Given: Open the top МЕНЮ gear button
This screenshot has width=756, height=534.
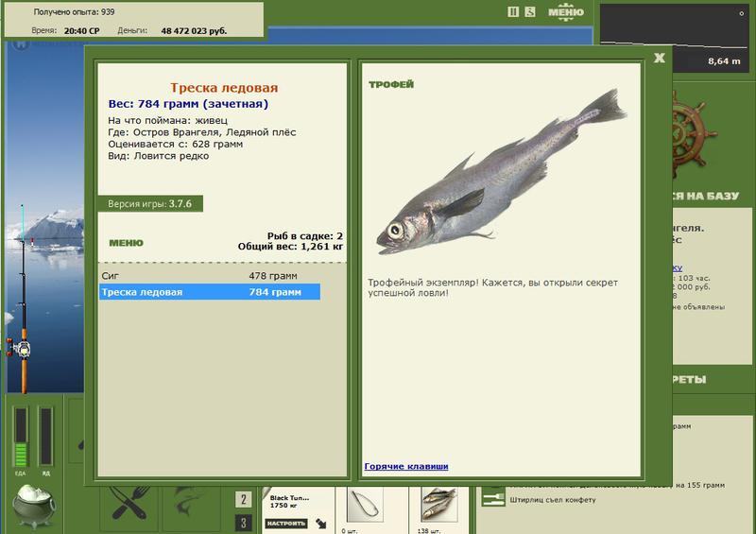Looking at the screenshot, I should (x=566, y=12).
